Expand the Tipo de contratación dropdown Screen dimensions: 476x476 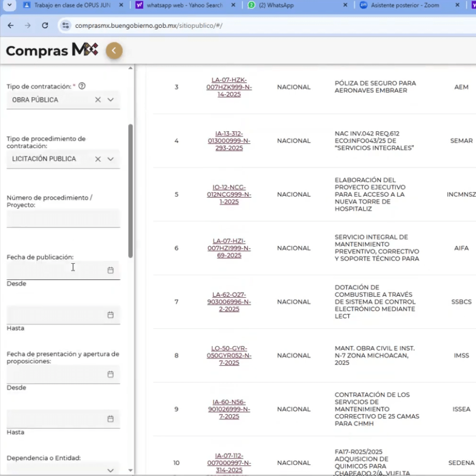pos(111,100)
